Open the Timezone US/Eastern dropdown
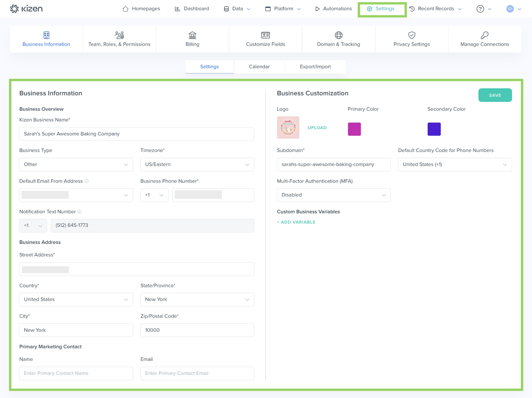 click(197, 164)
